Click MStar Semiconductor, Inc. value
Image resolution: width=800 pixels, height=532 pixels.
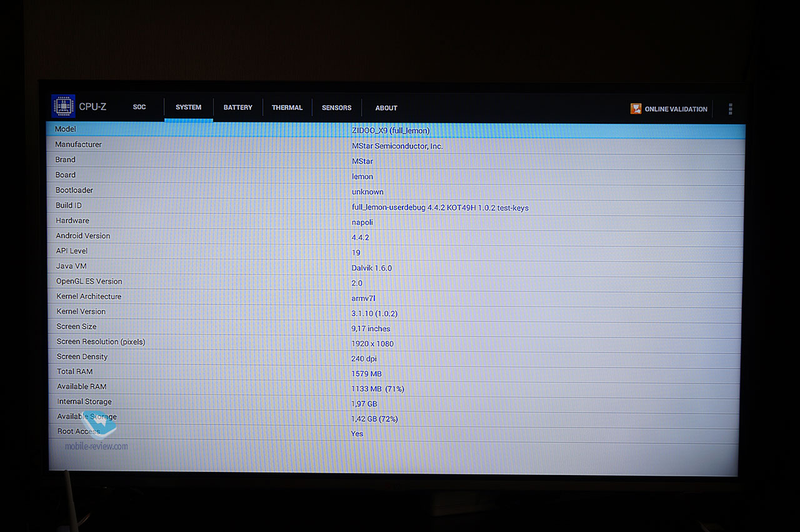[397, 146]
